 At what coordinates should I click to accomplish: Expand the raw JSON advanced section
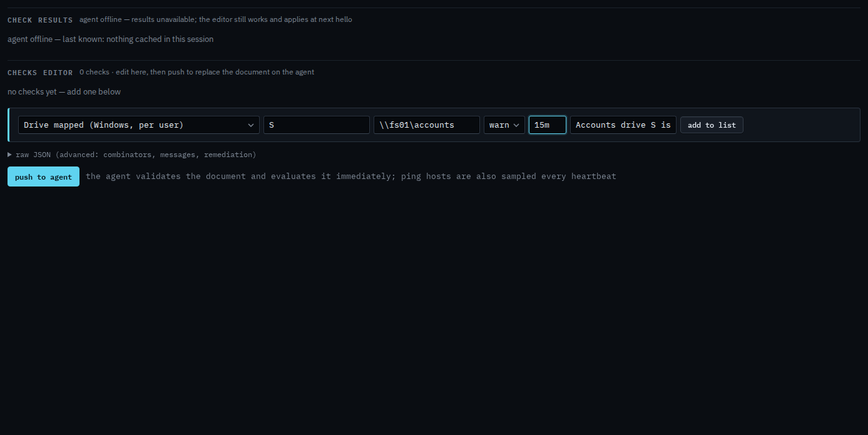click(x=132, y=155)
